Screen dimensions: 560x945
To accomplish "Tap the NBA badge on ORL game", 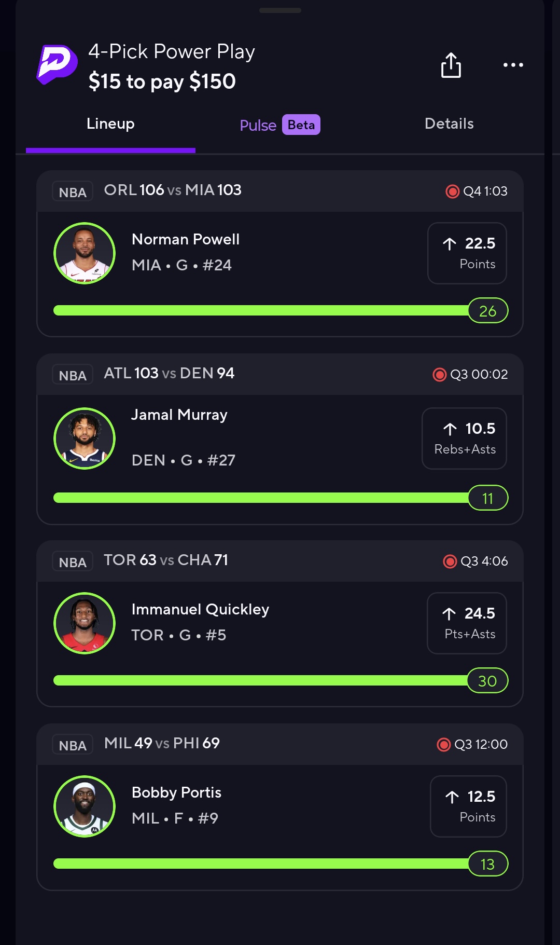I will pos(73,191).
